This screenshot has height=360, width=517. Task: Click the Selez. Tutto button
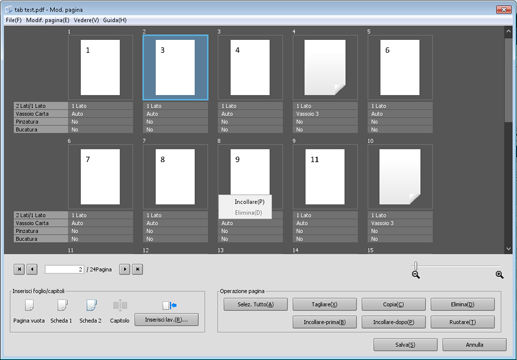(x=256, y=304)
